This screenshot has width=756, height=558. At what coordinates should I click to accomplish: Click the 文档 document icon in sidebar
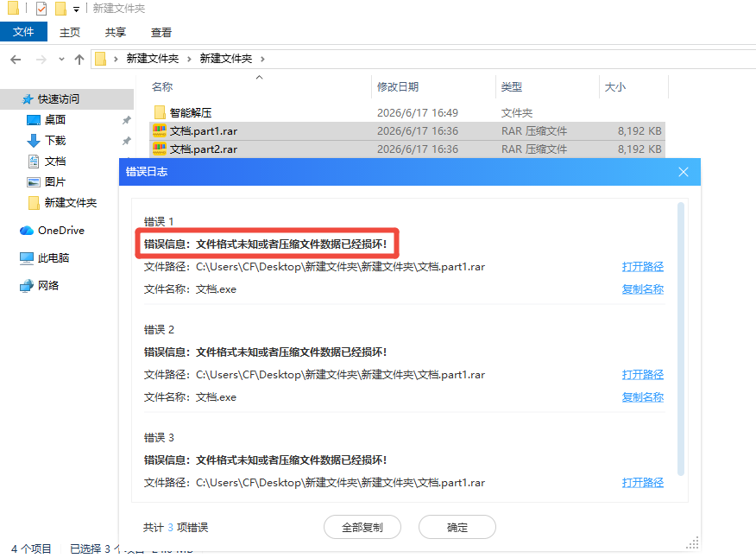34,162
